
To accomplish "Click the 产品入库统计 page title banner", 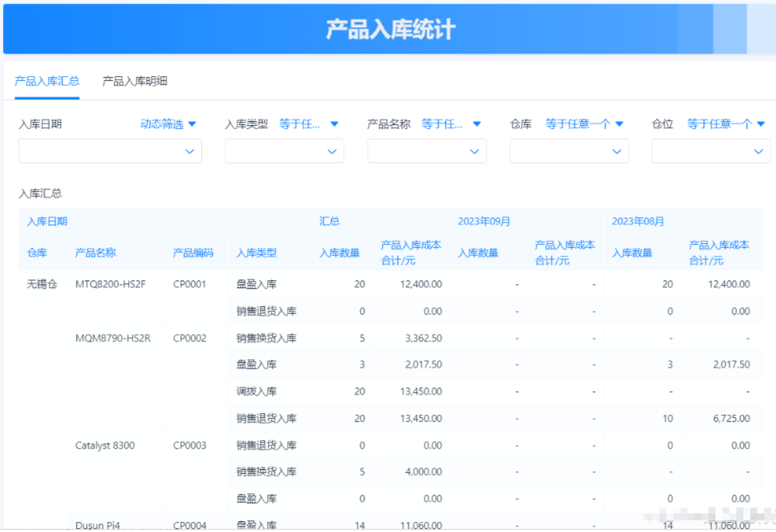I will 391,30.
